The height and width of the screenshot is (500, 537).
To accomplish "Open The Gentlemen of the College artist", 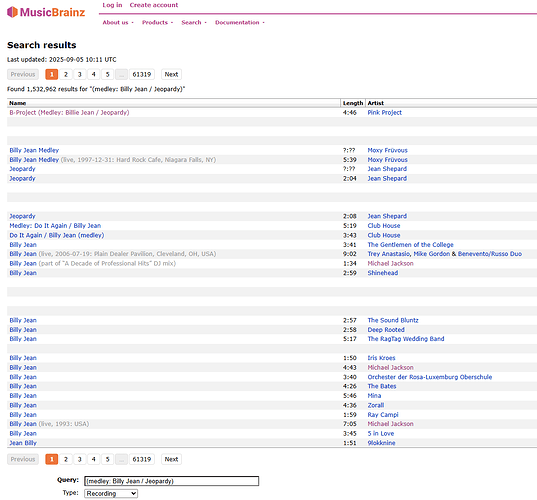I will [x=410, y=245].
